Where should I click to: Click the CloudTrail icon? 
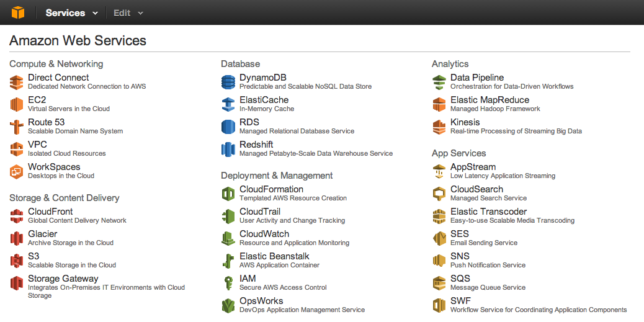pos(228,216)
